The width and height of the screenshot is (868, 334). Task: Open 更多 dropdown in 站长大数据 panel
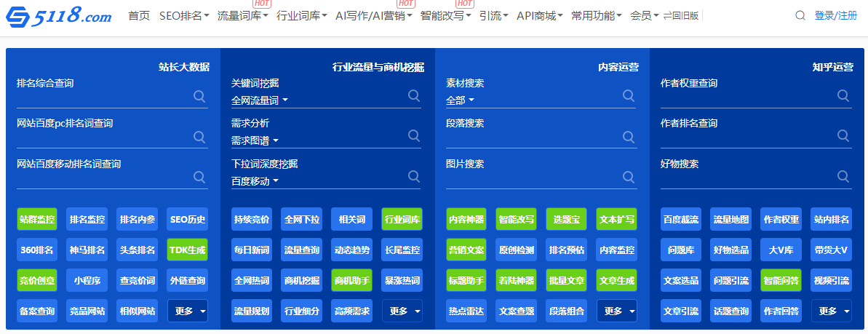pos(188,311)
